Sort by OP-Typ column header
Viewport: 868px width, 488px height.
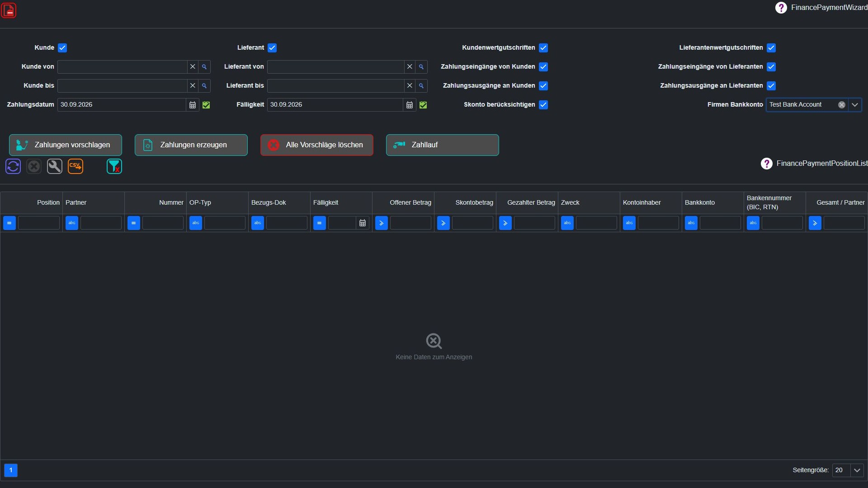[217, 203]
